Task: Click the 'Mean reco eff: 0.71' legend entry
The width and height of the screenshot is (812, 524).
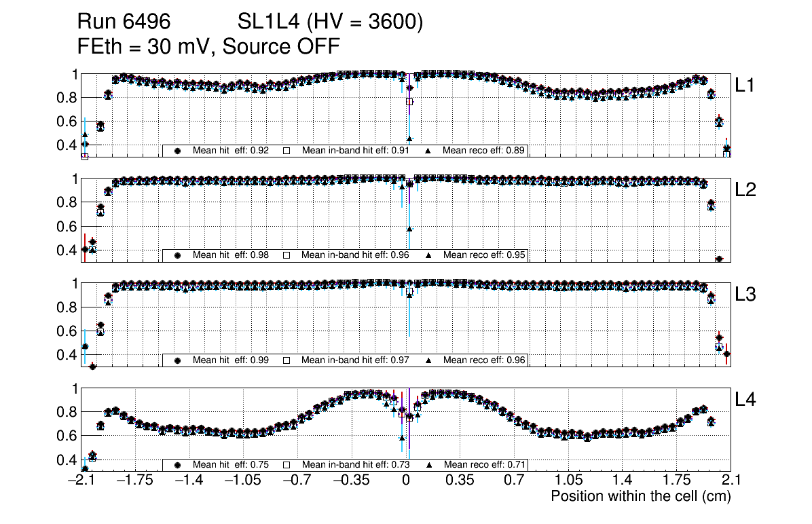Action: pyautogui.click(x=484, y=465)
